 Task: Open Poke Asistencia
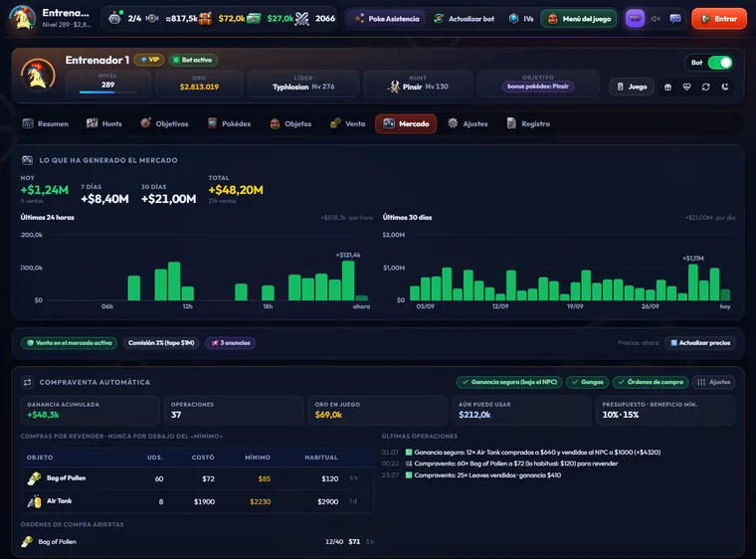click(x=387, y=19)
